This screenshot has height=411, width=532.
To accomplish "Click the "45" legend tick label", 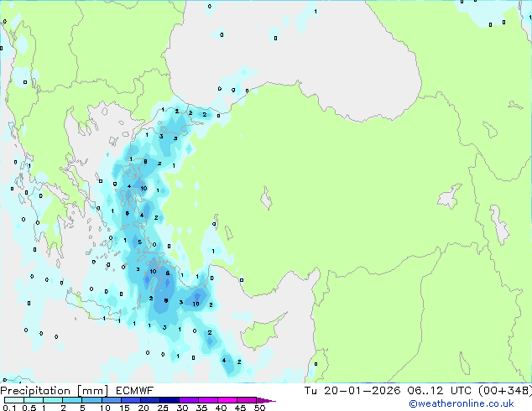I will (240, 408).
